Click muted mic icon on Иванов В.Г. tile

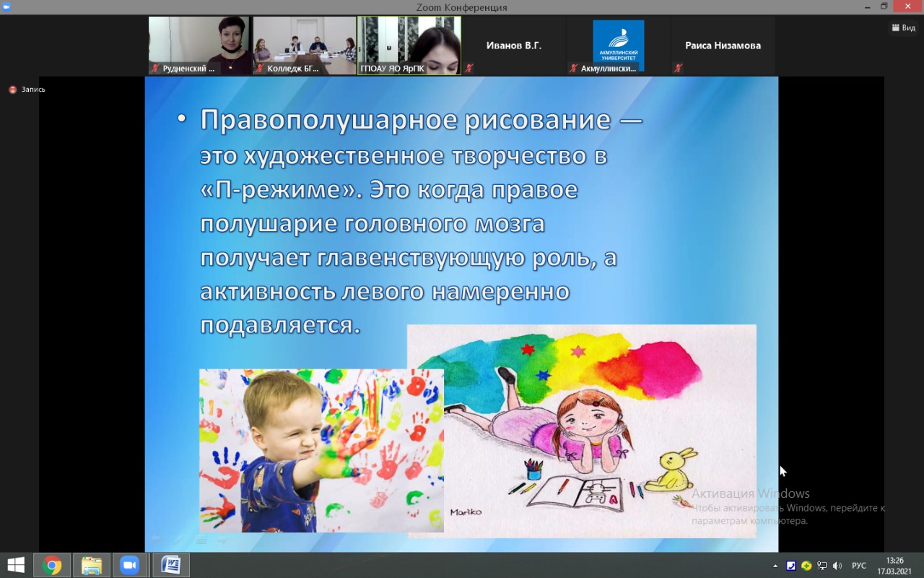pyautogui.click(x=469, y=69)
